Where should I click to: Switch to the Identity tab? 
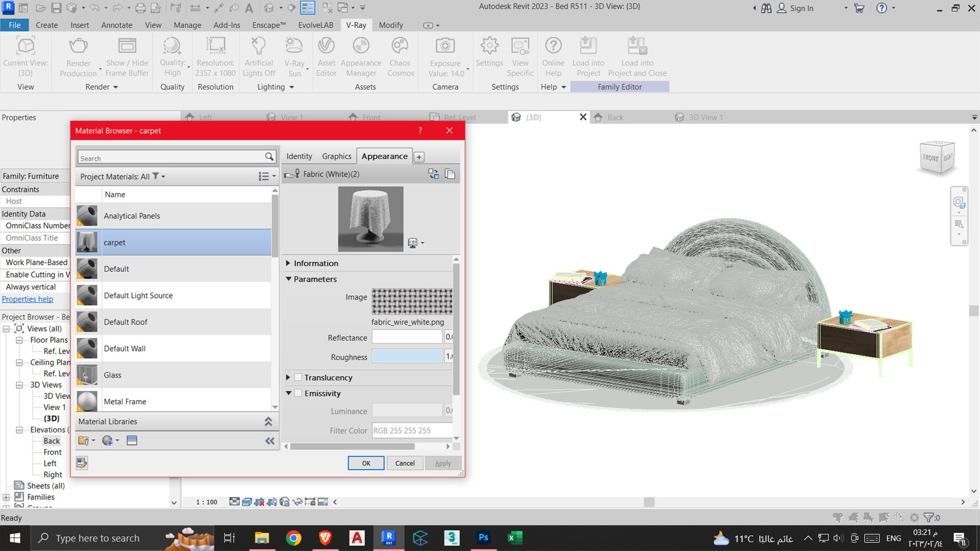[x=299, y=156]
